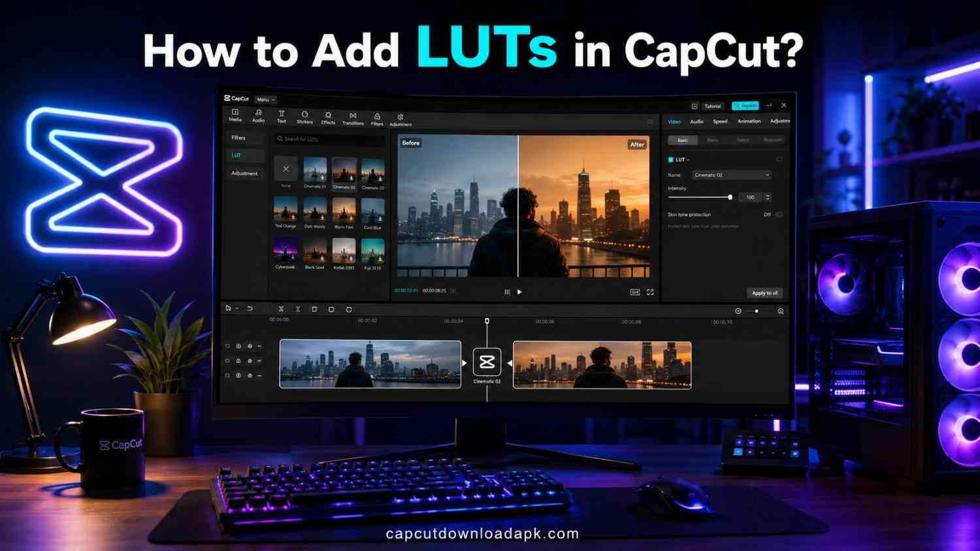Click the Apply to all button
980x551 pixels.
click(x=764, y=293)
